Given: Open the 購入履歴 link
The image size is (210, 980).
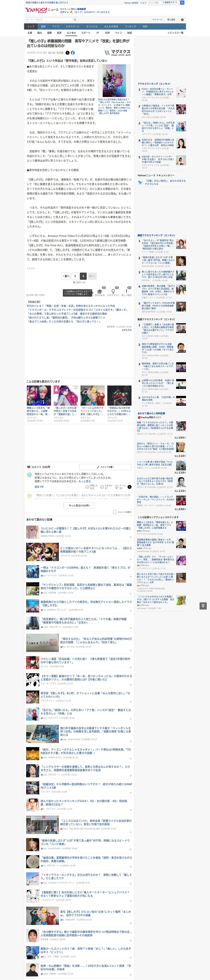Looking at the screenshot, I should (x=171, y=20).
